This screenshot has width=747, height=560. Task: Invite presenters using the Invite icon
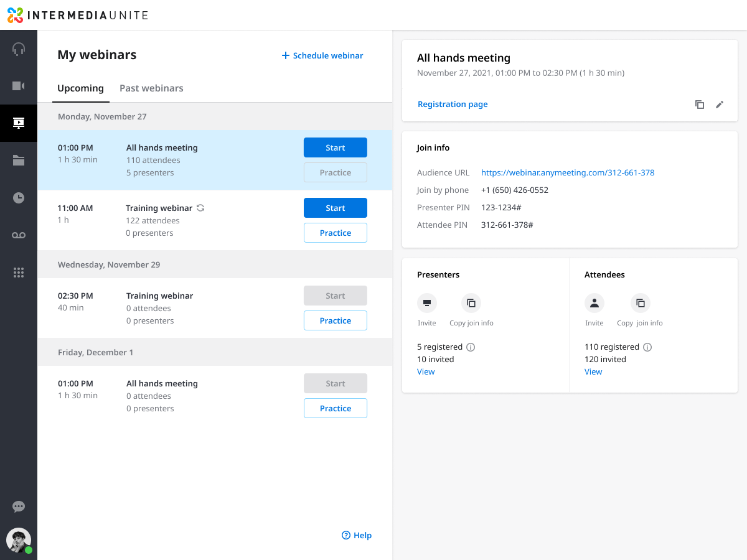427,303
